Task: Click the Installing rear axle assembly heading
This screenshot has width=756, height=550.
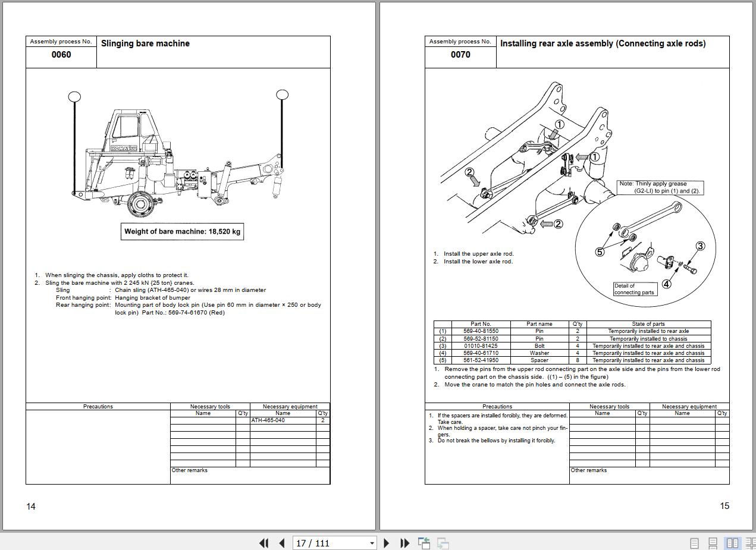Action: (603, 43)
